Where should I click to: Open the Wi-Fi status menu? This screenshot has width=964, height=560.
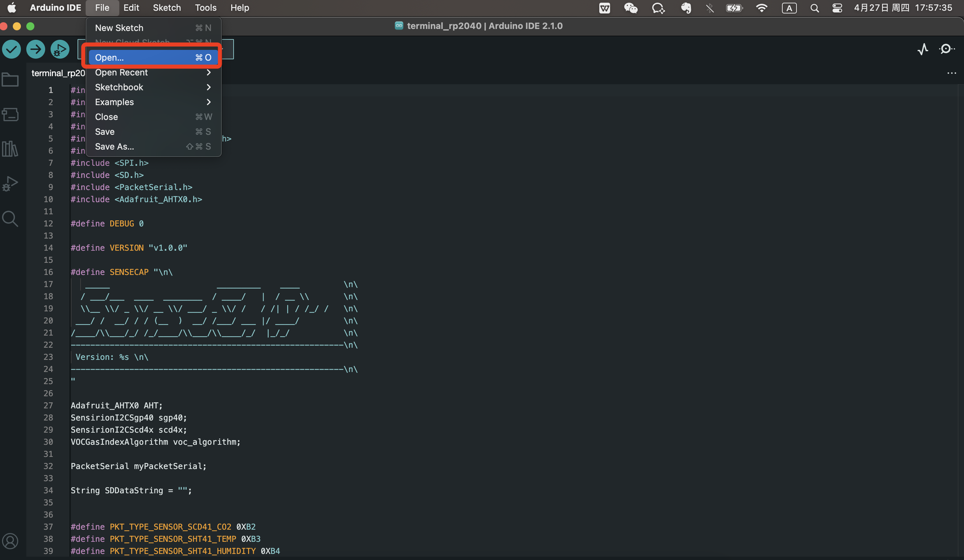click(x=762, y=8)
